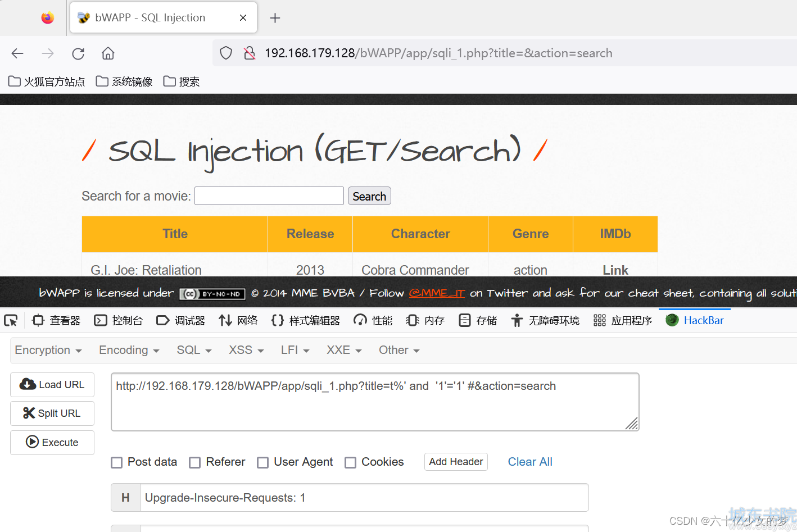
Task: Expand the XXE dropdown menu
Action: click(x=344, y=350)
